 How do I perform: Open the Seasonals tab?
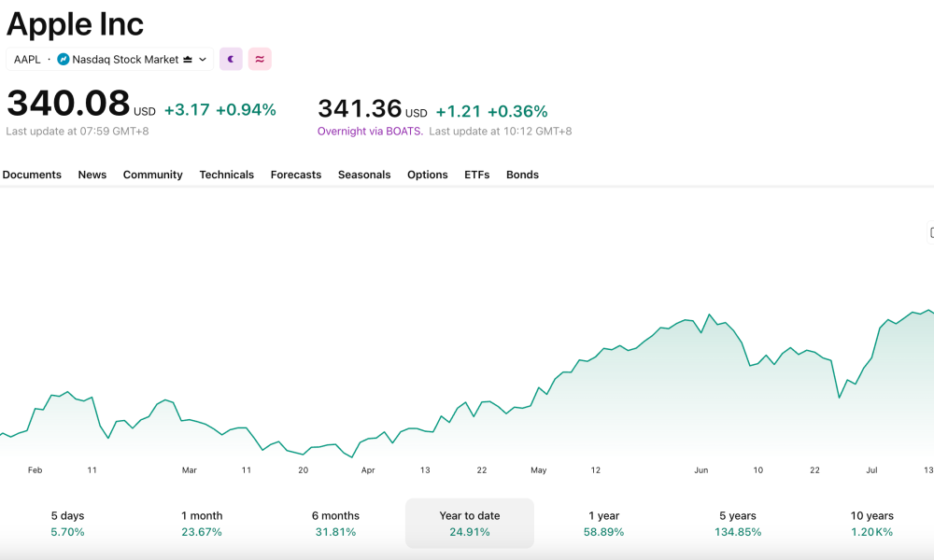click(x=364, y=175)
